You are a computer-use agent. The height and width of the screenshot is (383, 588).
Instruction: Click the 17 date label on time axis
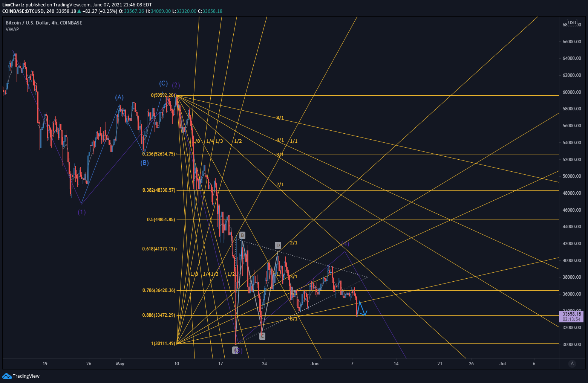pyautogui.click(x=220, y=364)
